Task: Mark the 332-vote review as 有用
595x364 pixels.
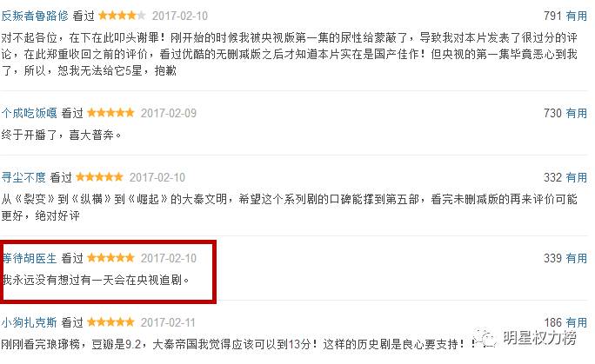Action: click(576, 177)
